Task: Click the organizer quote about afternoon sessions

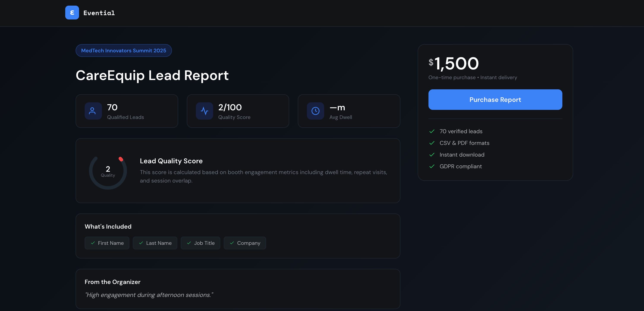Action: (149, 295)
